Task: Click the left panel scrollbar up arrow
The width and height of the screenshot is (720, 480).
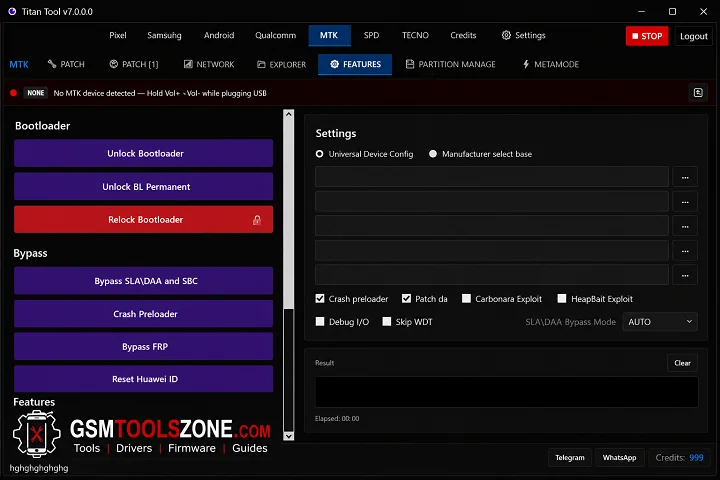Action: (x=288, y=114)
